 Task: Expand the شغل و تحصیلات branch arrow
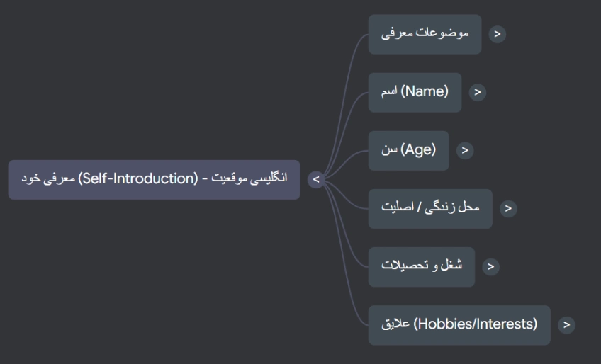(x=491, y=266)
